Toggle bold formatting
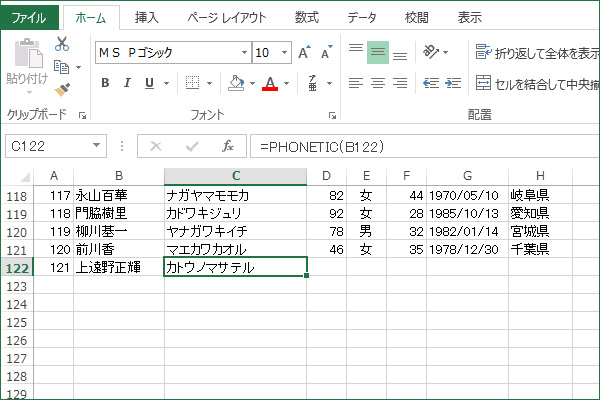Image resolution: width=600 pixels, height=400 pixels. 105,83
